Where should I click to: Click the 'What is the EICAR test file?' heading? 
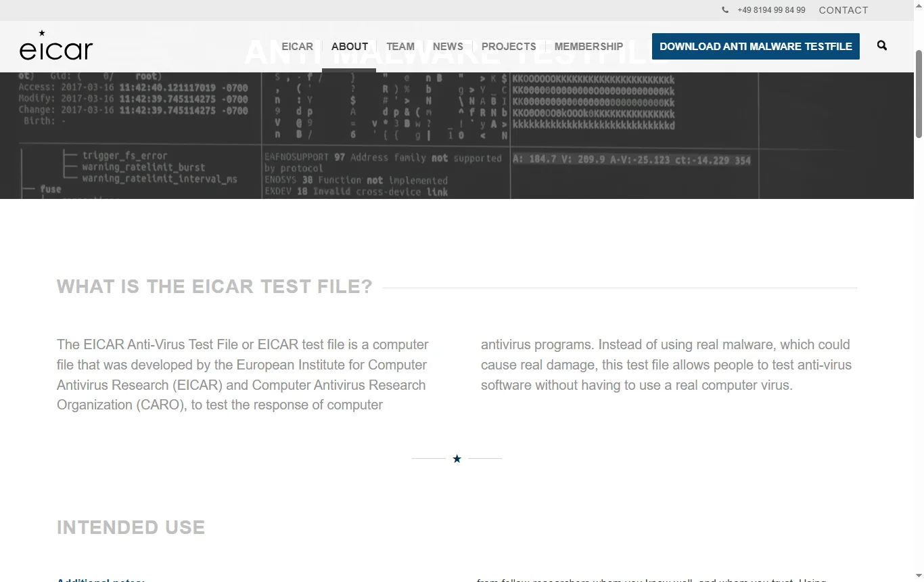(x=214, y=286)
